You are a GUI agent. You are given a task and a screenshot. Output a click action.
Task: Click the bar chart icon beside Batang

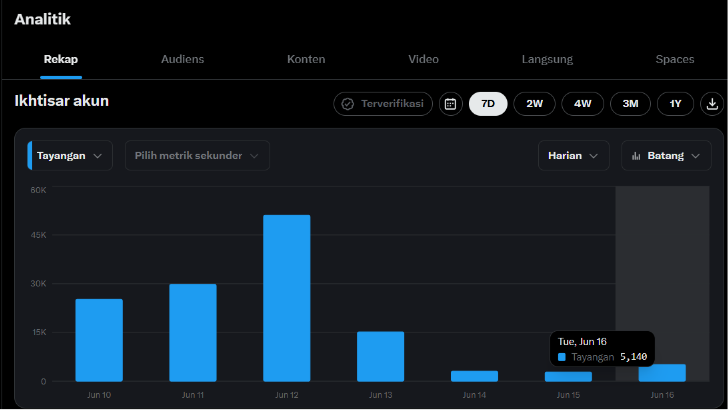click(636, 156)
